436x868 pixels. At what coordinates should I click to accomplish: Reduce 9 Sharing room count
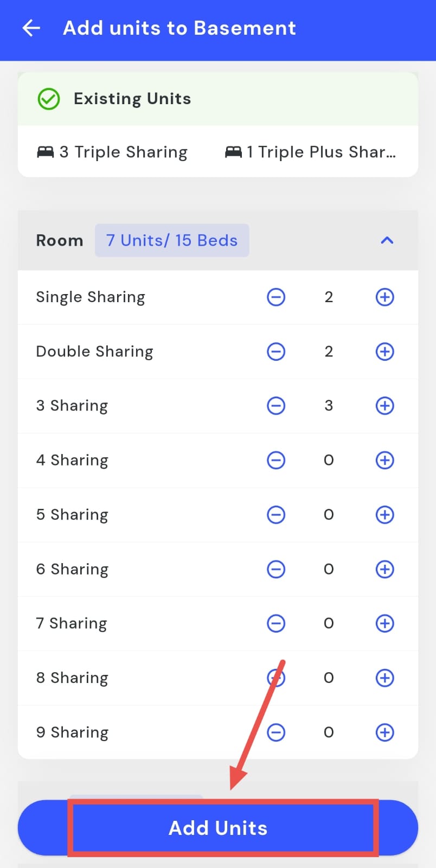click(276, 732)
